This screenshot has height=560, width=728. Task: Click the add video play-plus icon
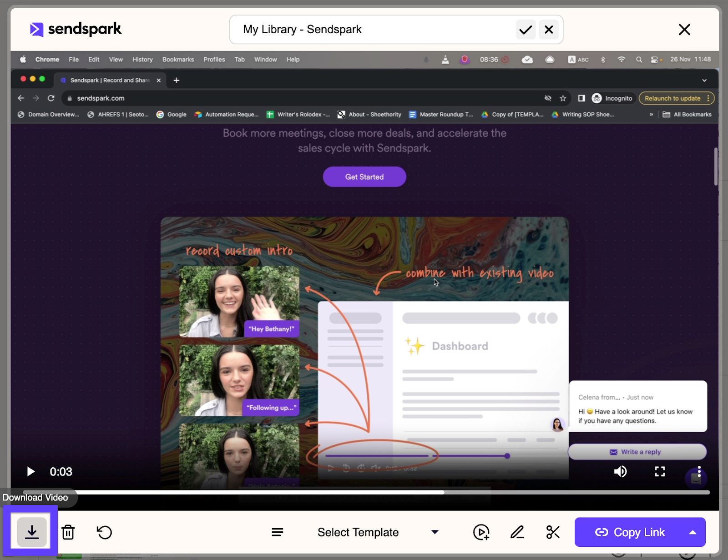[x=481, y=532]
